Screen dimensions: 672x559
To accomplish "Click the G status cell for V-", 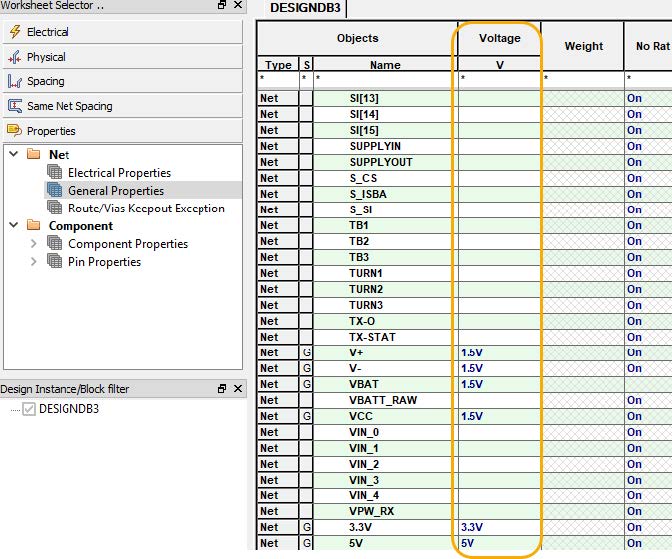I will 306,368.
